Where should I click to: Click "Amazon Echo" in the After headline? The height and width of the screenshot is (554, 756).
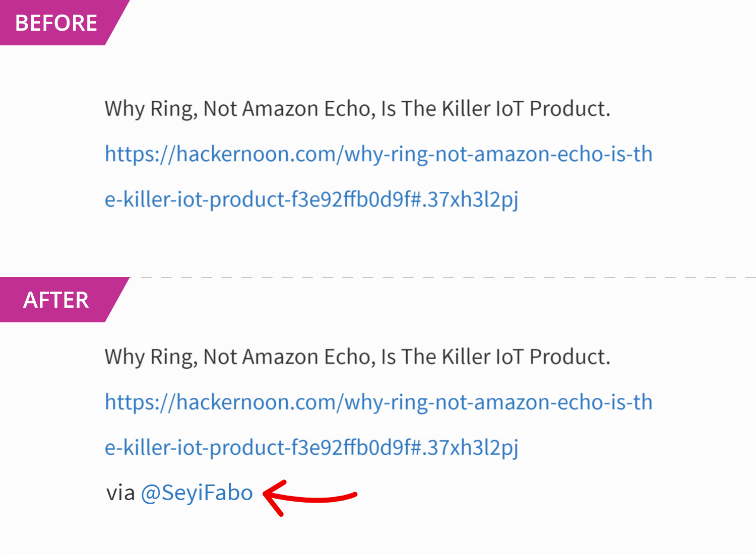[x=309, y=357]
